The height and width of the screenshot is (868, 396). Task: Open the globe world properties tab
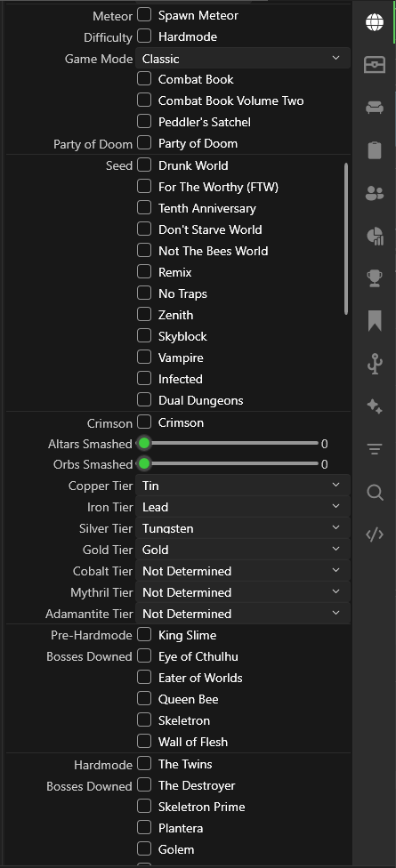coord(375,23)
